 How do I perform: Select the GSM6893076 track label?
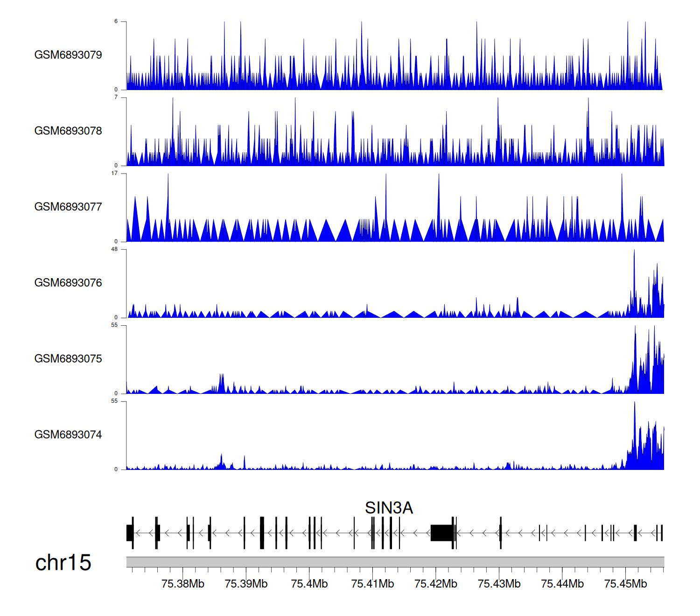68,283
